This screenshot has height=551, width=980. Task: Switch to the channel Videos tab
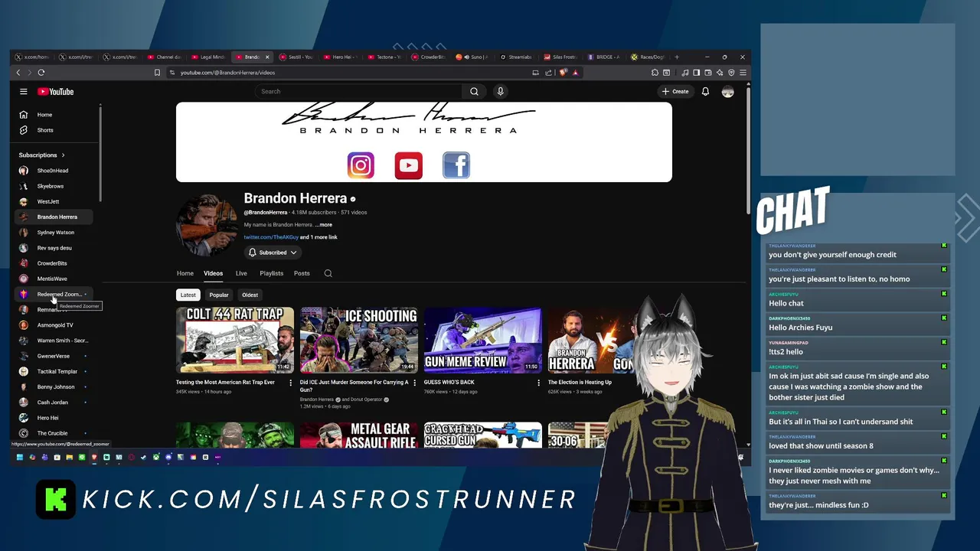pos(213,273)
